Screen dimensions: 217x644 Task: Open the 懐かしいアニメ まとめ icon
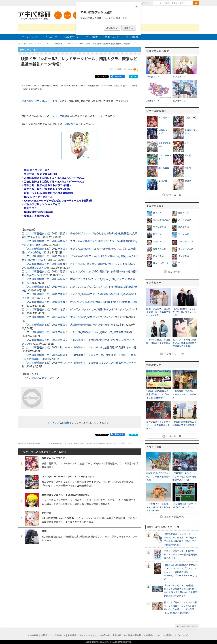149,264
